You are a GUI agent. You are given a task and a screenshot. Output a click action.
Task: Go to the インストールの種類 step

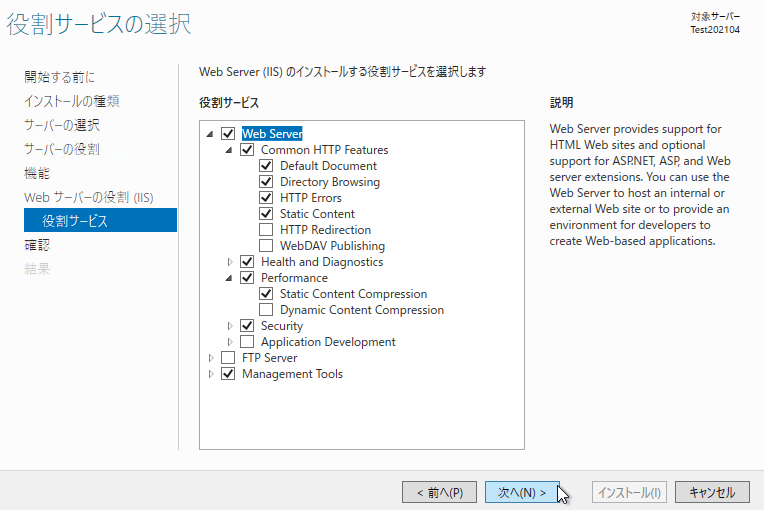pyautogui.click(x=72, y=101)
